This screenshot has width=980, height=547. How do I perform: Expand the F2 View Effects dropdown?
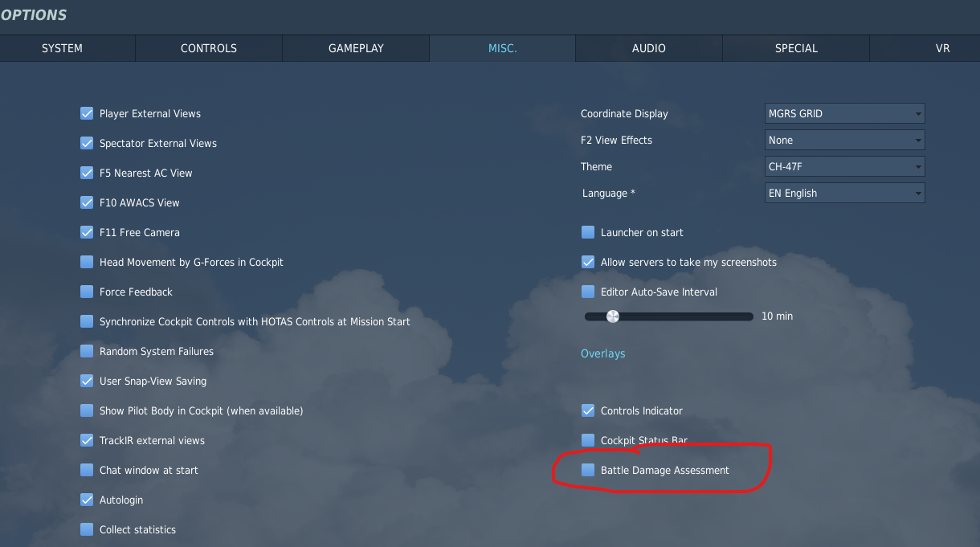click(845, 140)
